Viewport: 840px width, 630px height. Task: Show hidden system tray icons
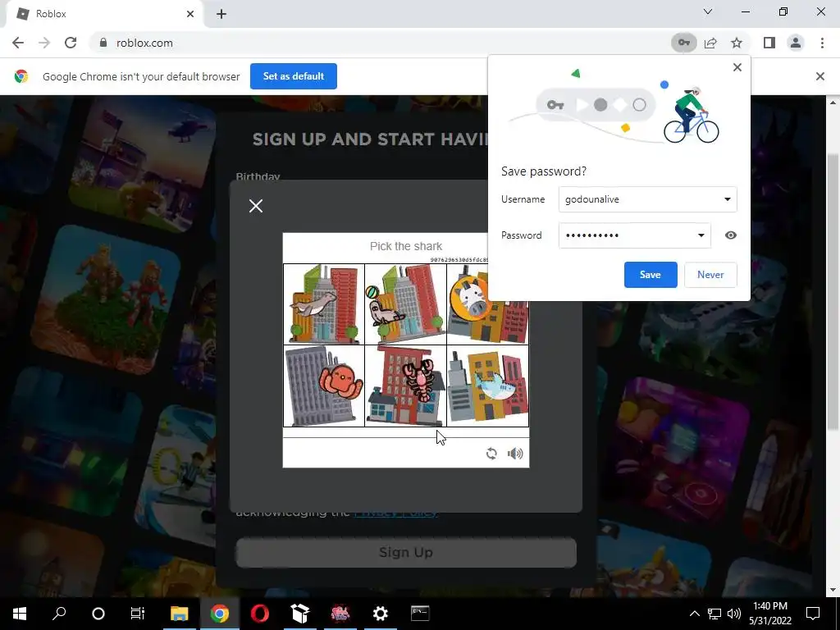[694, 614]
